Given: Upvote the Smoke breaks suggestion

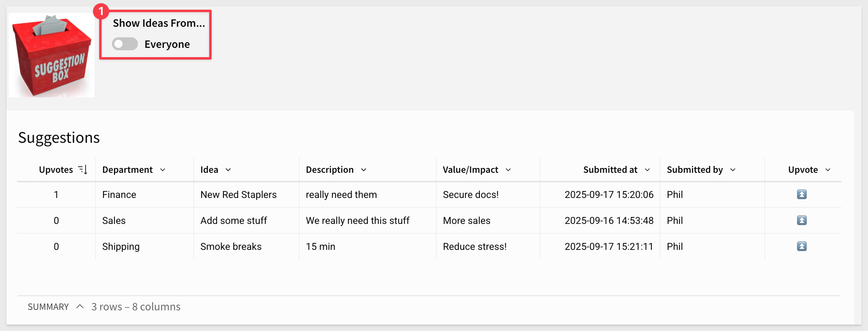Looking at the screenshot, I should pyautogui.click(x=801, y=246).
